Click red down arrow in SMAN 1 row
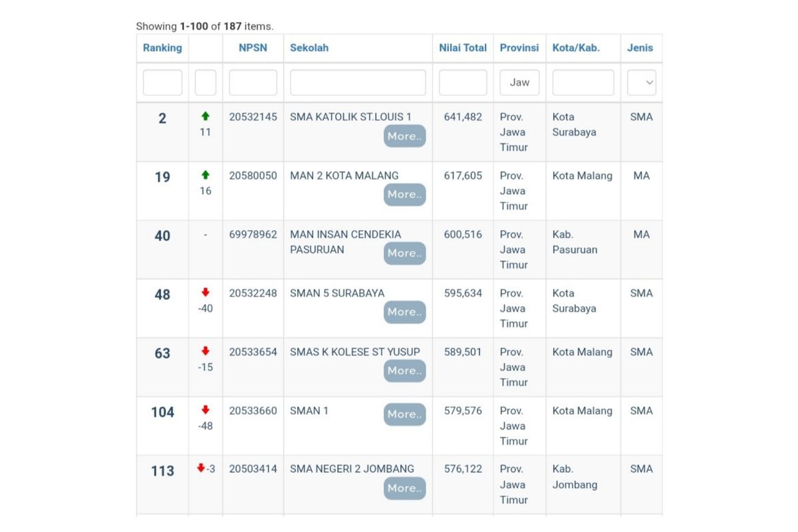The width and height of the screenshot is (798, 532). coord(205,410)
